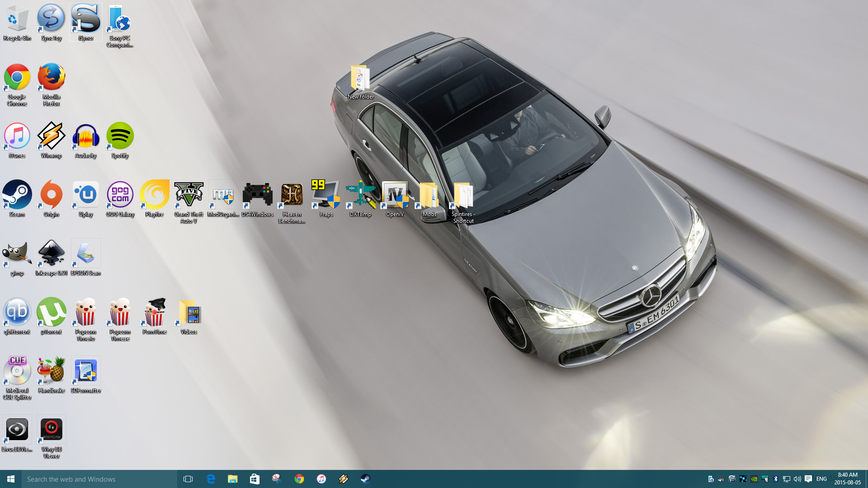Select the Winamp desktop icon
The height and width of the screenshot is (488, 868).
tap(51, 140)
